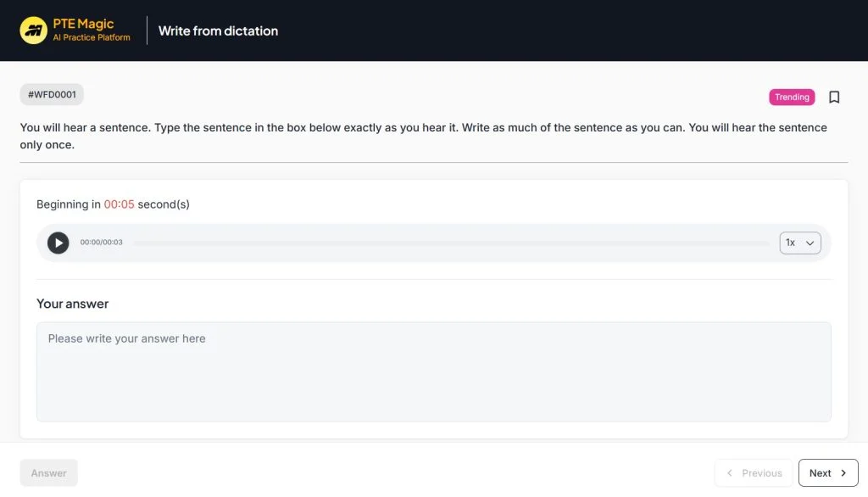Click the pink Trending badge
Viewport: 868px width, 497px height.
point(792,98)
